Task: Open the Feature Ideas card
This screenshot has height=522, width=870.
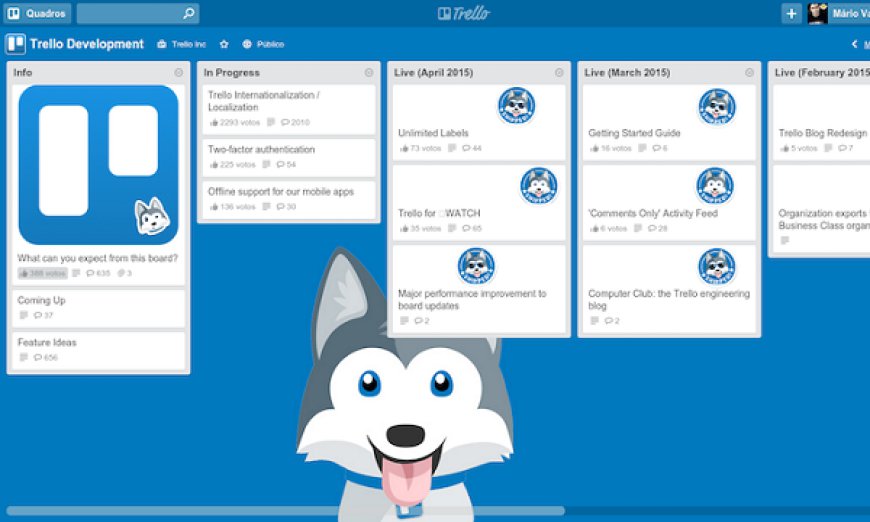Action: [98, 350]
